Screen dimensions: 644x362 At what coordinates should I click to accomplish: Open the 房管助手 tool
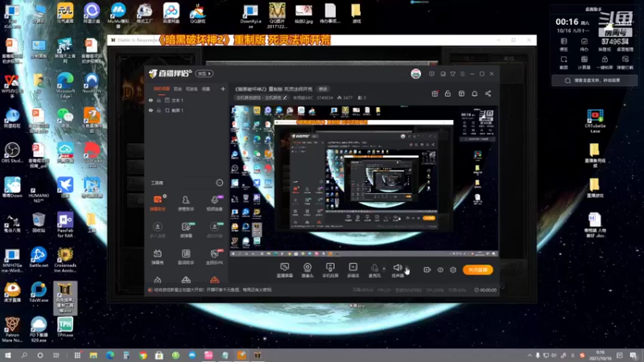(x=186, y=204)
